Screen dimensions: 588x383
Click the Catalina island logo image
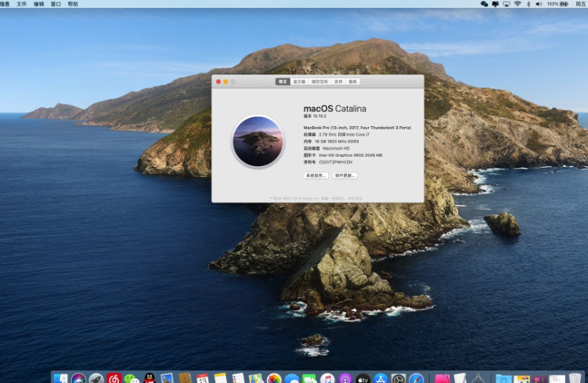[x=258, y=142]
